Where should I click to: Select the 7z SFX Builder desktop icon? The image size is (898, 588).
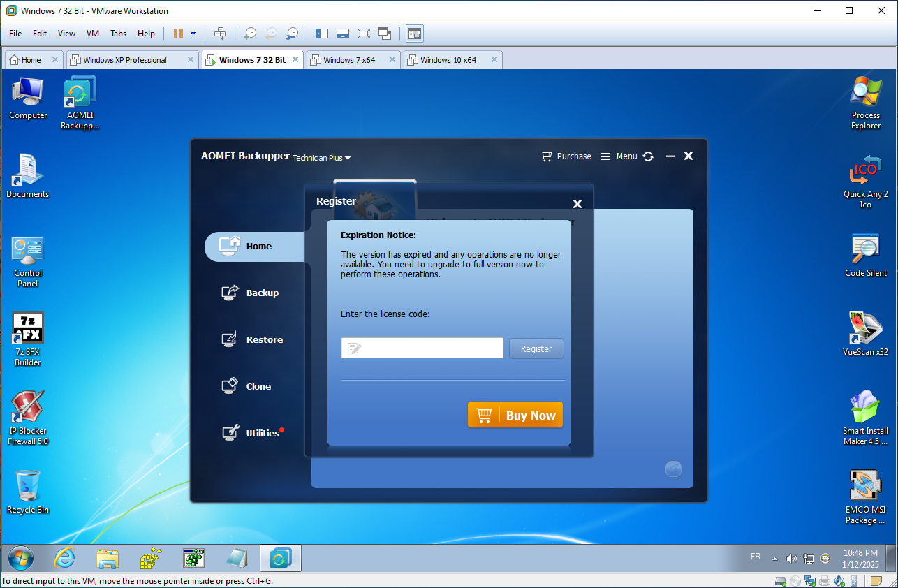point(28,339)
